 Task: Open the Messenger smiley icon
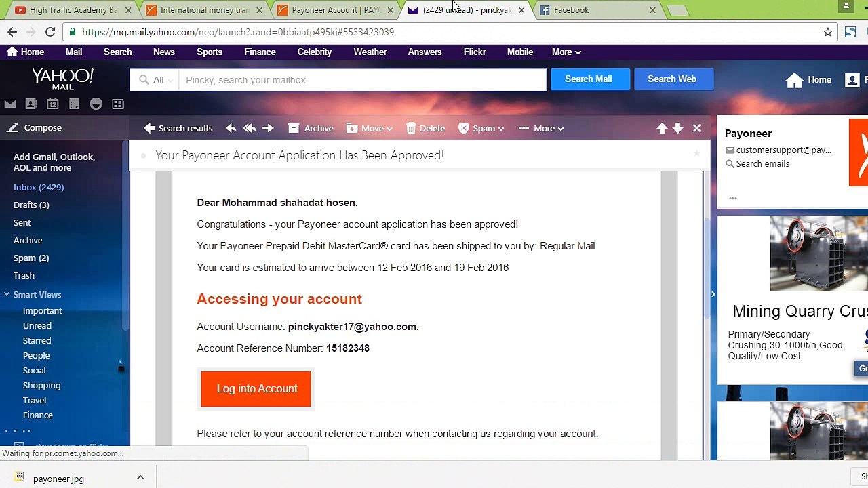pyautogui.click(x=96, y=104)
